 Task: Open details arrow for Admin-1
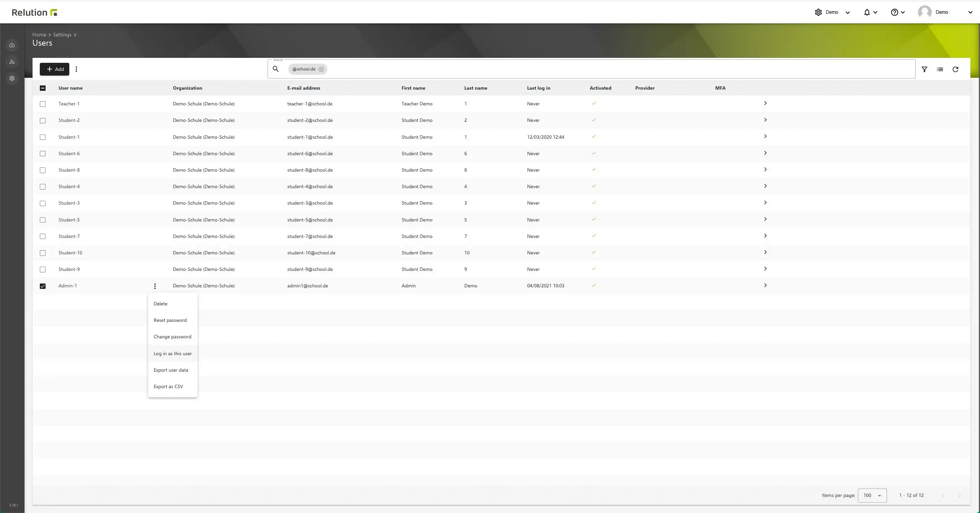click(x=765, y=285)
